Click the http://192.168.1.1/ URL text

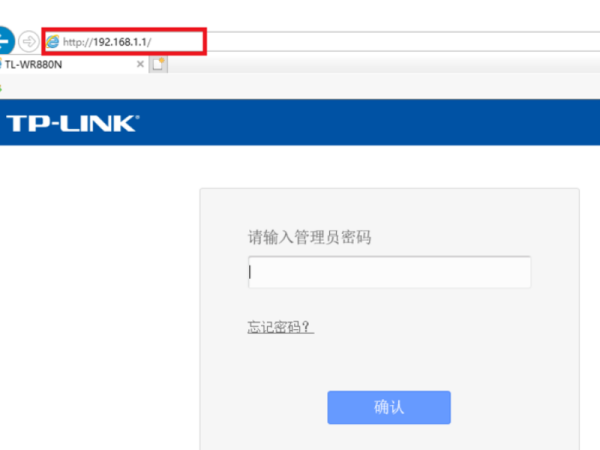click(107, 42)
